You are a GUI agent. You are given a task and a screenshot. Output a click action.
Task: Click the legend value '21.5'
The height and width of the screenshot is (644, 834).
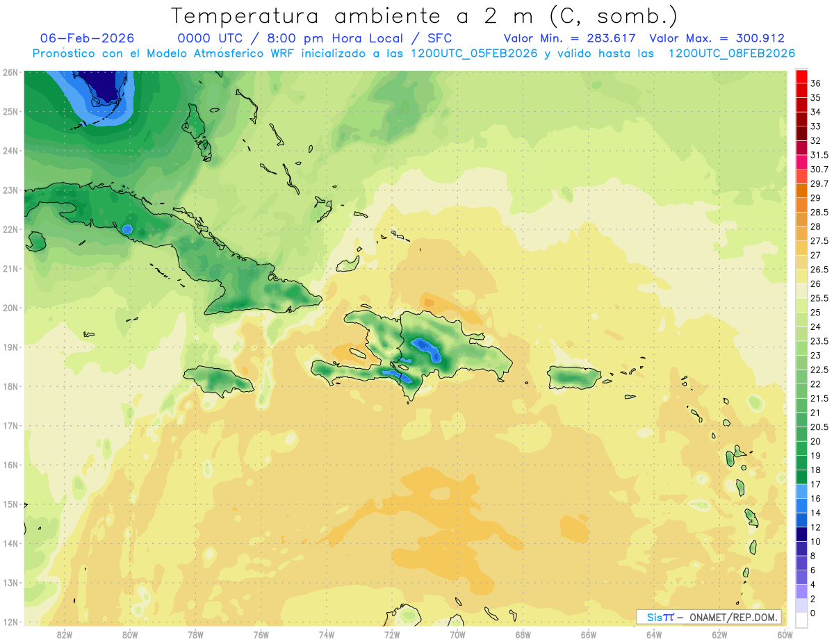(819, 398)
